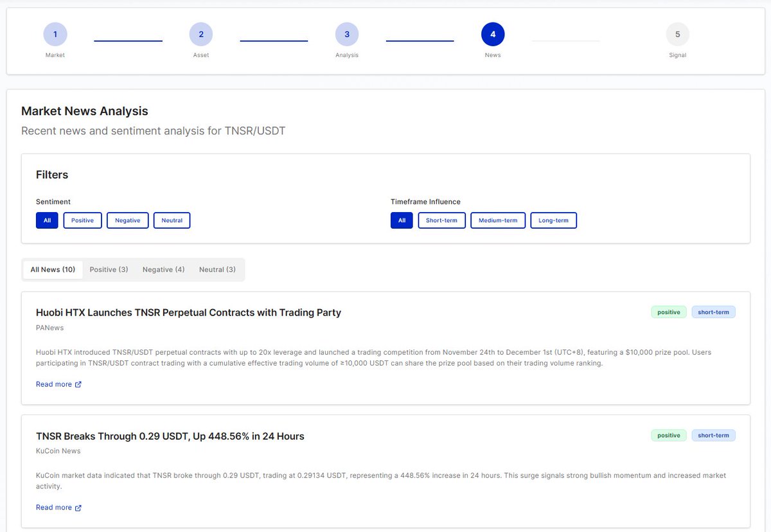Click the Huobi HTX Launches TNSR headline
Viewport: 771px width, 532px height.
188,313
